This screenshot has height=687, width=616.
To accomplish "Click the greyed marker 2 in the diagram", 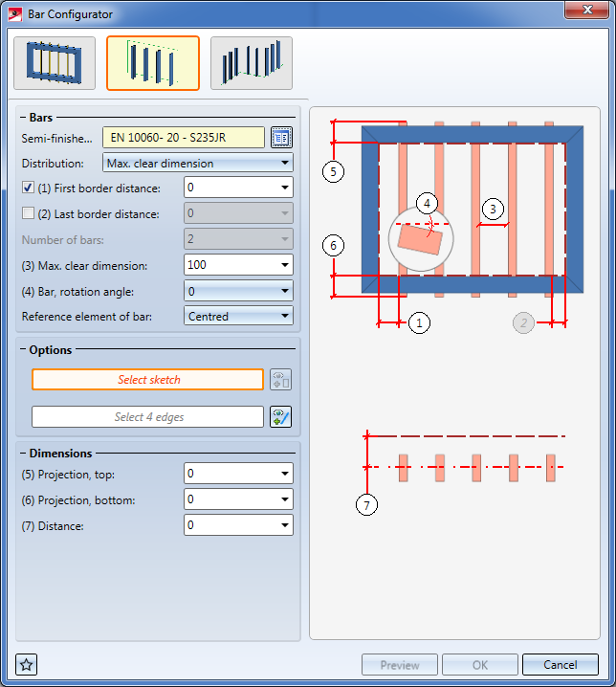I will pos(523,322).
